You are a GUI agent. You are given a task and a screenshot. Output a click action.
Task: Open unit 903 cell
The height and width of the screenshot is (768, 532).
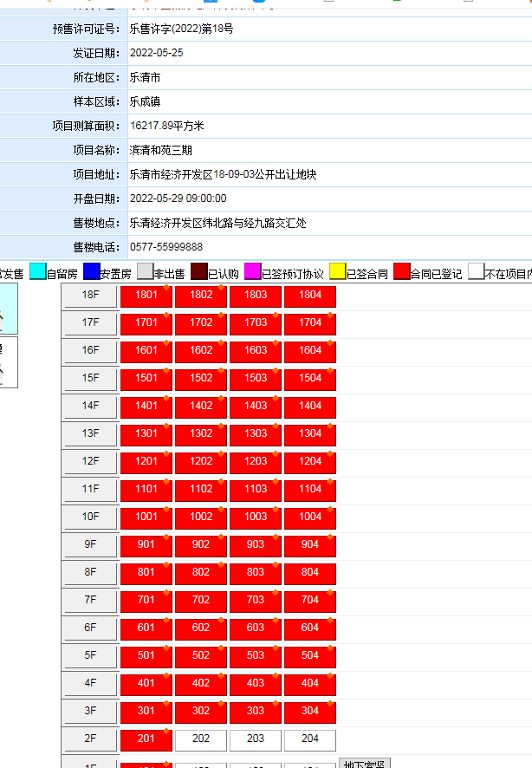(x=256, y=545)
